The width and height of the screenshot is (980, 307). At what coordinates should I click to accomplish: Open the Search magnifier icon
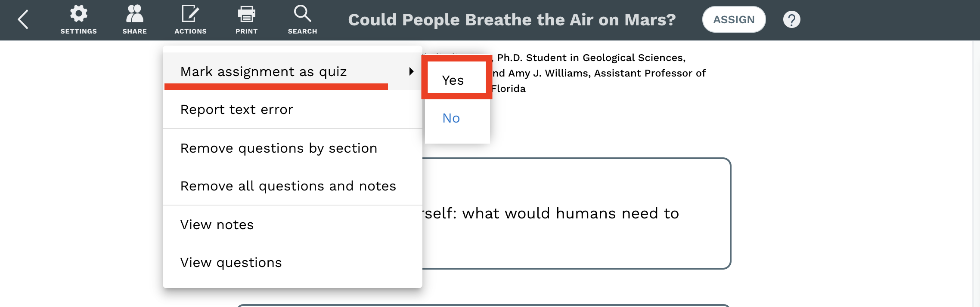[302, 14]
